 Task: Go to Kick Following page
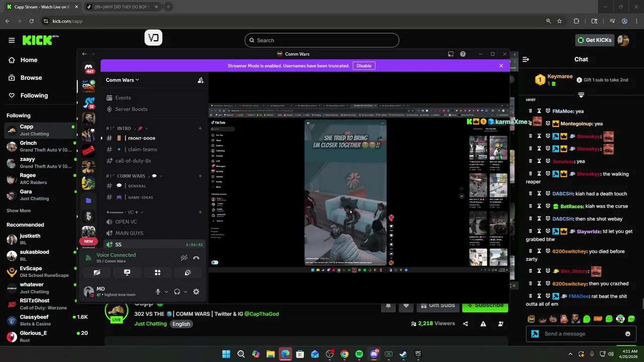click(34, 96)
